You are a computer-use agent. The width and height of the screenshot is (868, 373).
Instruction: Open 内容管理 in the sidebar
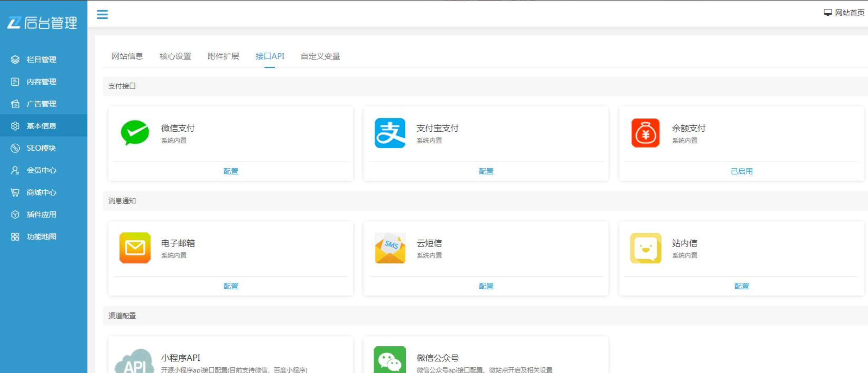coord(44,81)
